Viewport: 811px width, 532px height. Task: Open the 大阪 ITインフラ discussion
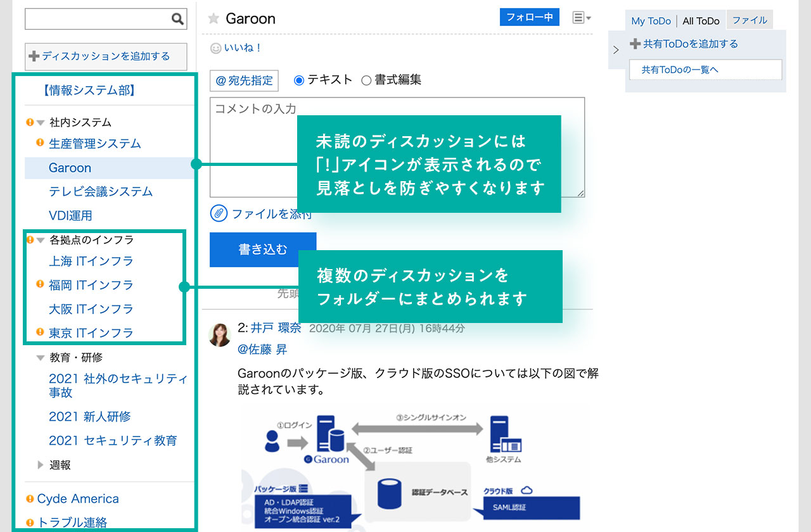(x=91, y=309)
